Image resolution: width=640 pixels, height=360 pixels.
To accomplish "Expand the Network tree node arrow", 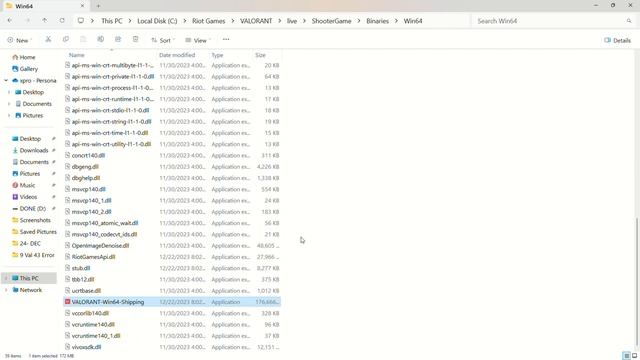I will point(6,290).
